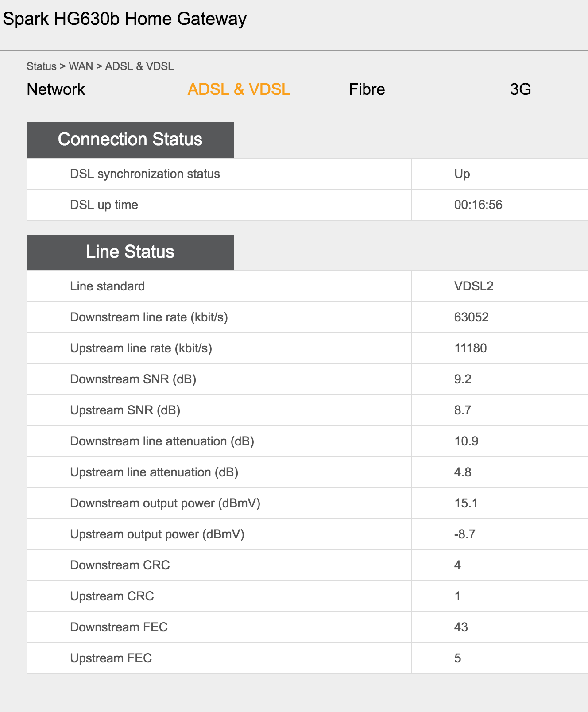The height and width of the screenshot is (712, 588).
Task: Click the WAN breadcrumb link
Action: (x=81, y=66)
